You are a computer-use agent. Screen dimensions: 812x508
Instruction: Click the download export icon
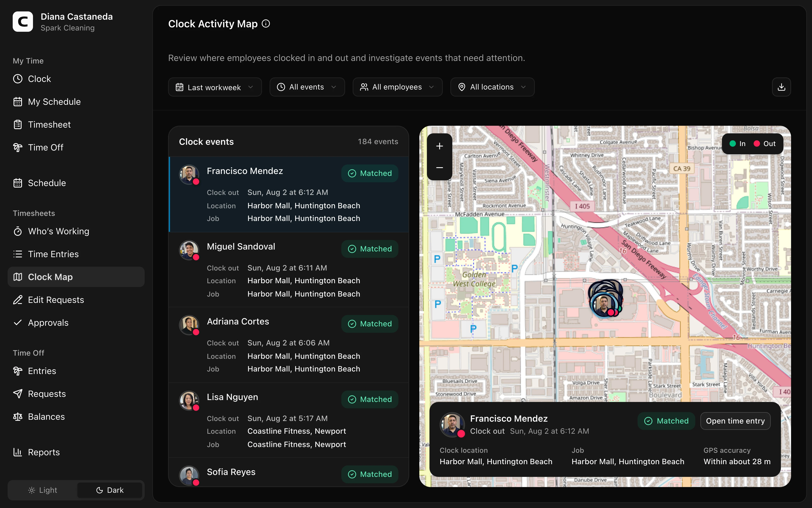pos(782,87)
